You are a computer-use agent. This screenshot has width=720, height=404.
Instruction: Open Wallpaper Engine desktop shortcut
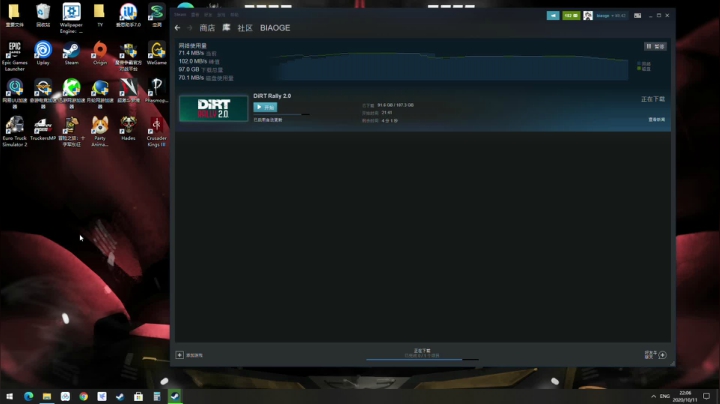71,18
